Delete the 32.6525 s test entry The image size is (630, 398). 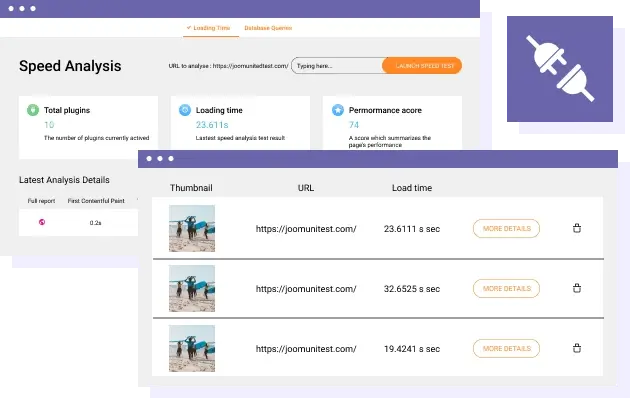click(577, 288)
